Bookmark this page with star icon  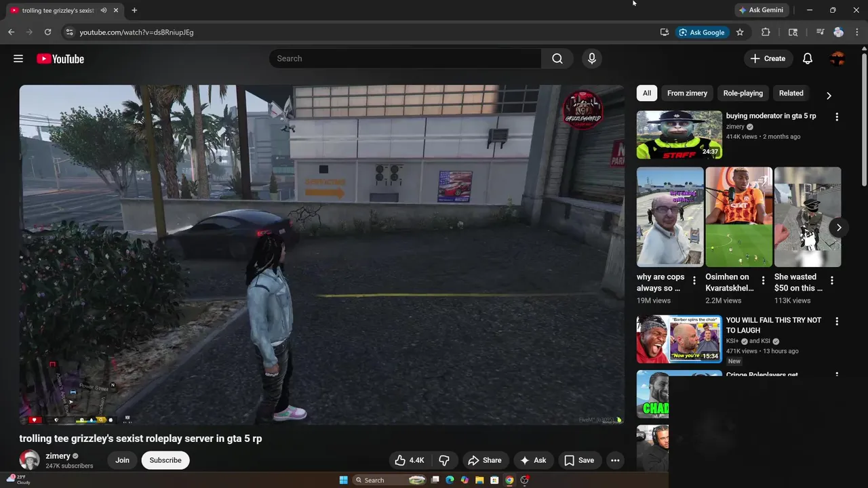[x=740, y=32]
